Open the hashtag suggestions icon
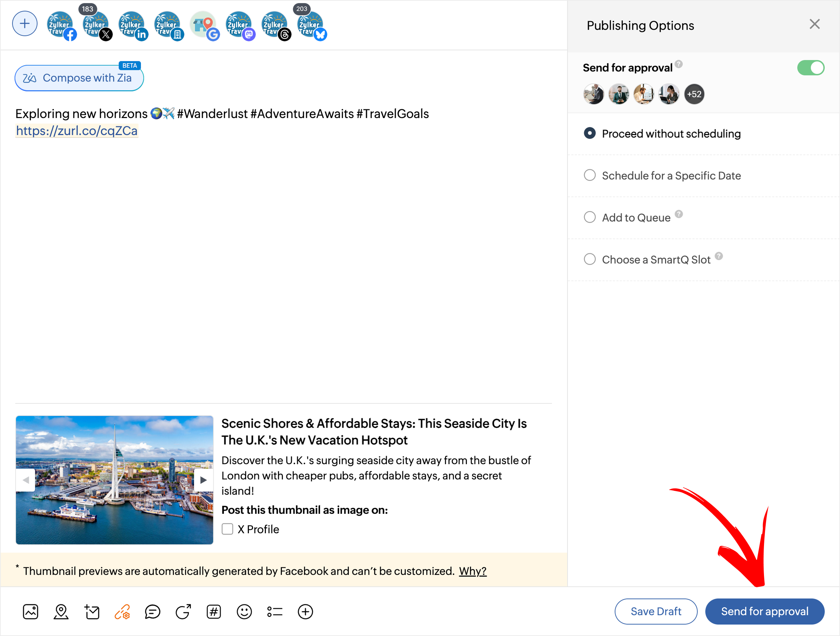This screenshot has width=840, height=636. 214,612
